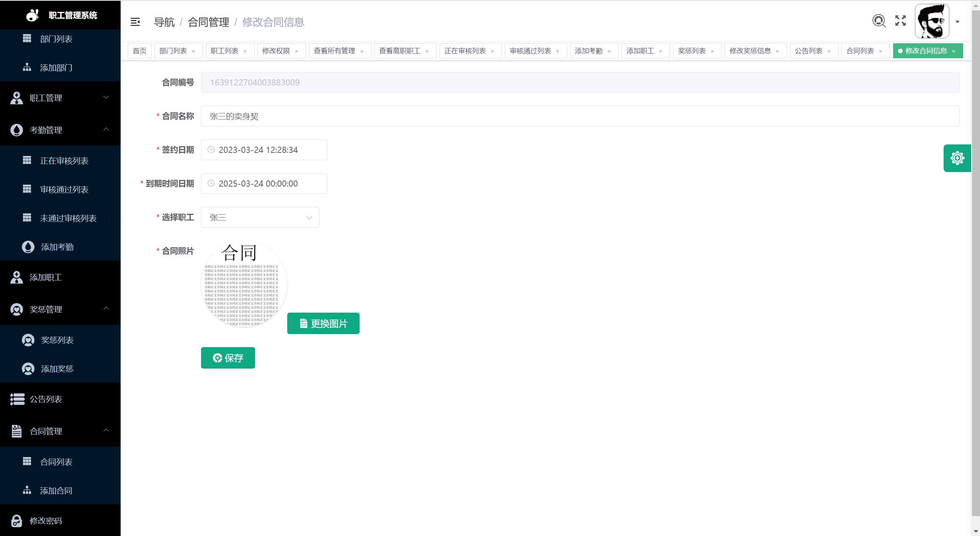The width and height of the screenshot is (980, 536).
Task: Click the 添加考勤 sidebar droplet icon
Action: pyautogui.click(x=28, y=247)
